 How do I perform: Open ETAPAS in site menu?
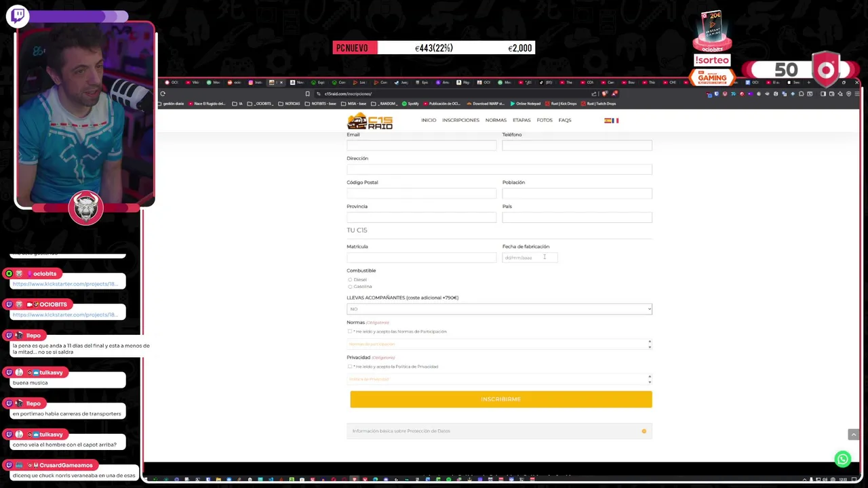tap(521, 121)
